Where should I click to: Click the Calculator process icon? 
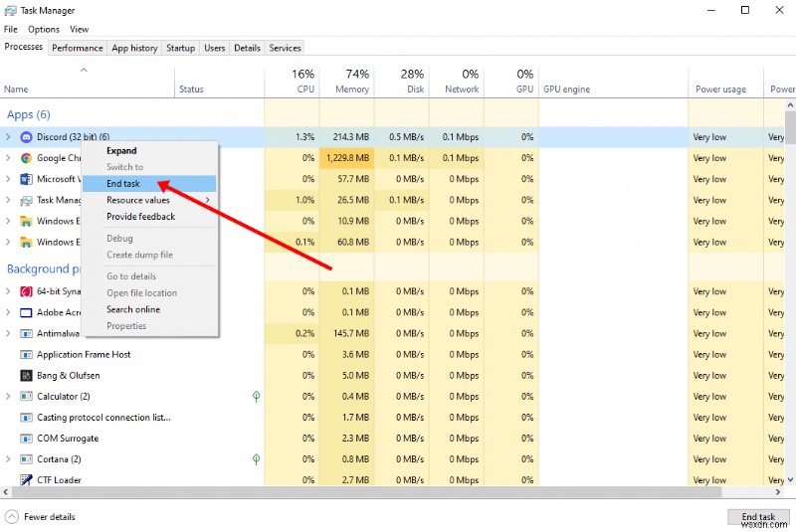(x=26, y=397)
